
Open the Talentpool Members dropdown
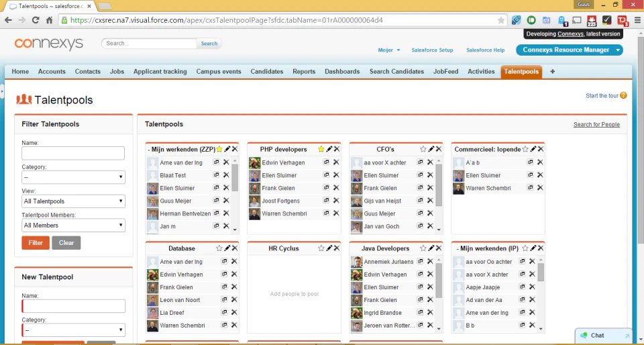(73, 225)
